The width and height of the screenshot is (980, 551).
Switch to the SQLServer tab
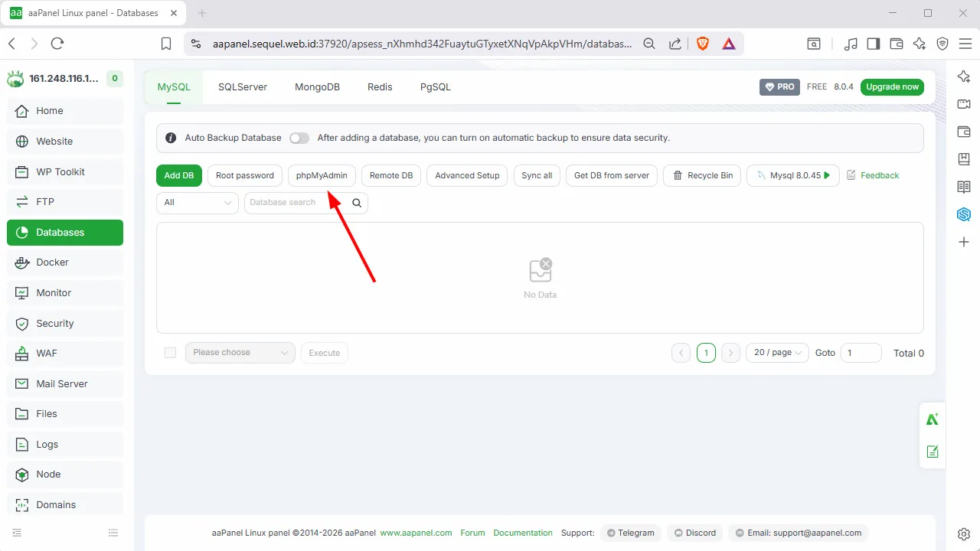coord(243,87)
